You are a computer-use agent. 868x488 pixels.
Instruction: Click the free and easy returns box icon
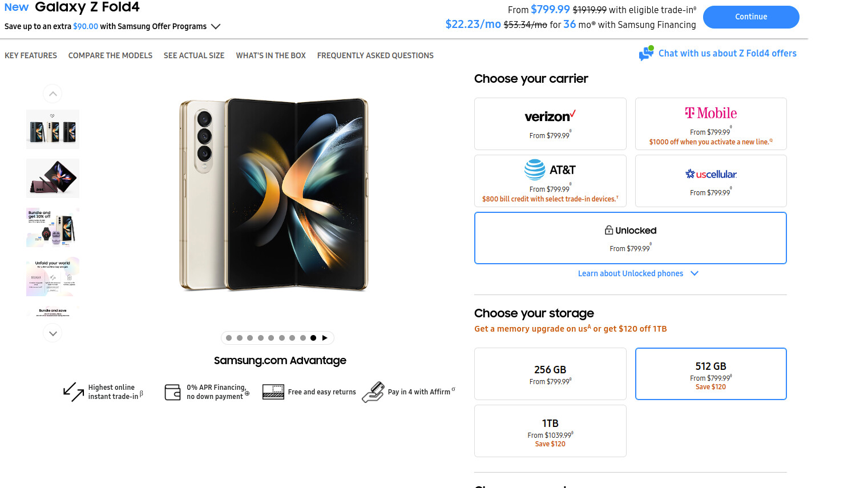(x=273, y=392)
